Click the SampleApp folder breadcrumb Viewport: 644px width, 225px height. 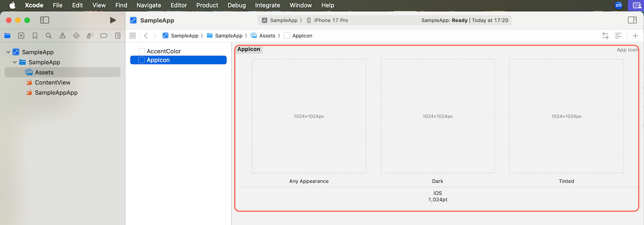(x=225, y=36)
